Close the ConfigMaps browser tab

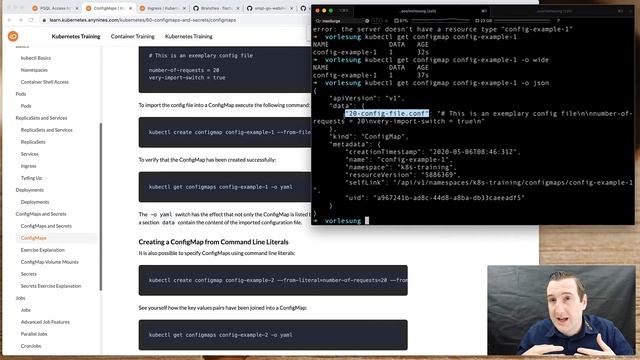click(x=131, y=8)
